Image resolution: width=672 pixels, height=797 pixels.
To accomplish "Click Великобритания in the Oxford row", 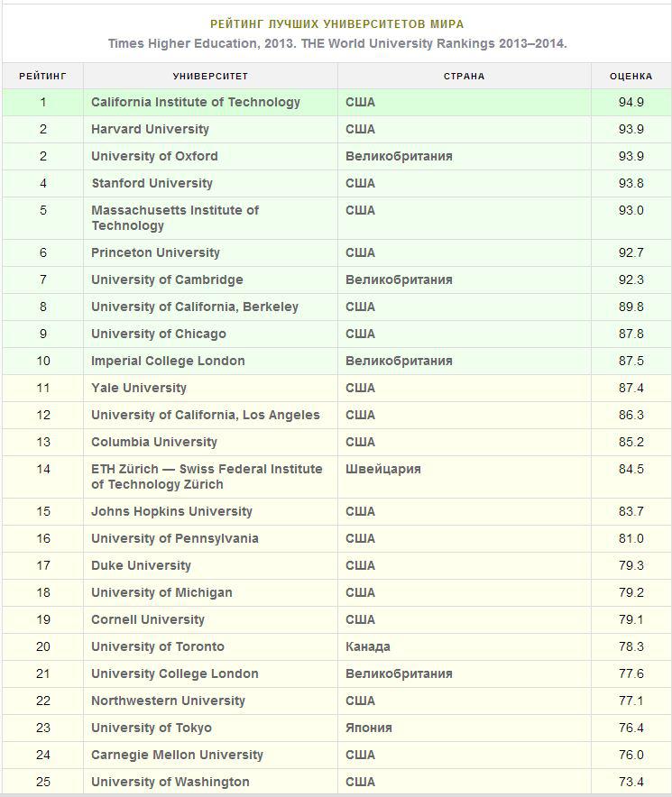I will (399, 156).
